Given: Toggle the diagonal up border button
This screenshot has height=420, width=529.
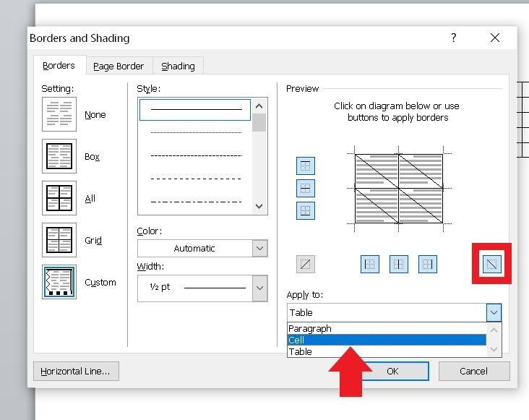Looking at the screenshot, I should [x=305, y=264].
